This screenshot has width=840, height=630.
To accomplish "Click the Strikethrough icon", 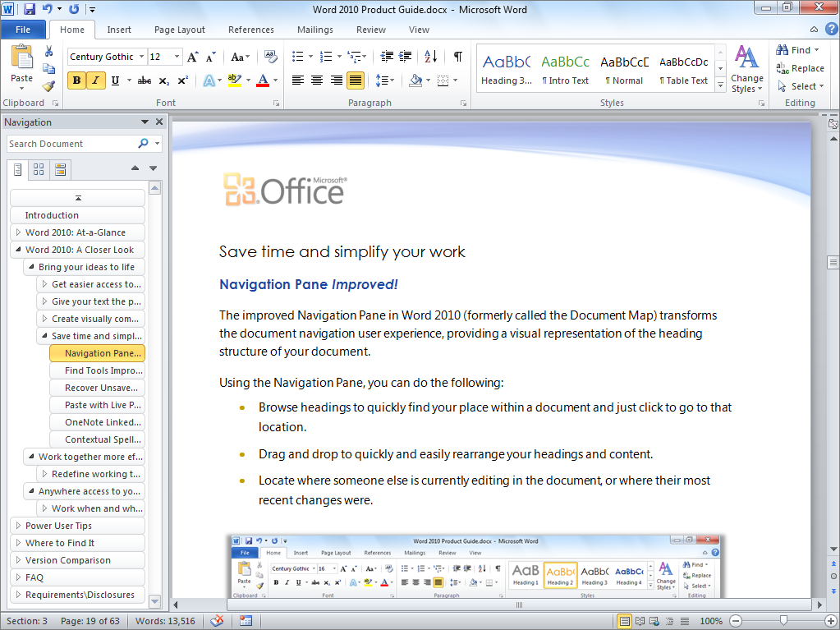I will (145, 80).
